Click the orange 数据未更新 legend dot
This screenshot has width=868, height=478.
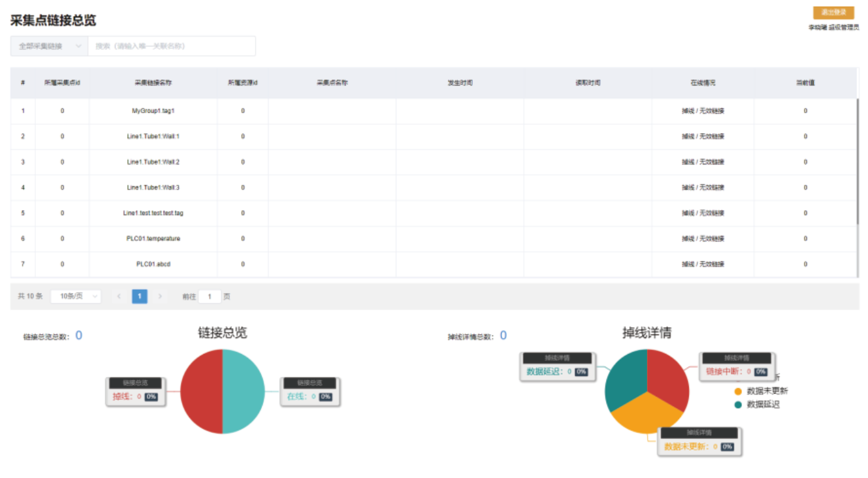pos(738,391)
